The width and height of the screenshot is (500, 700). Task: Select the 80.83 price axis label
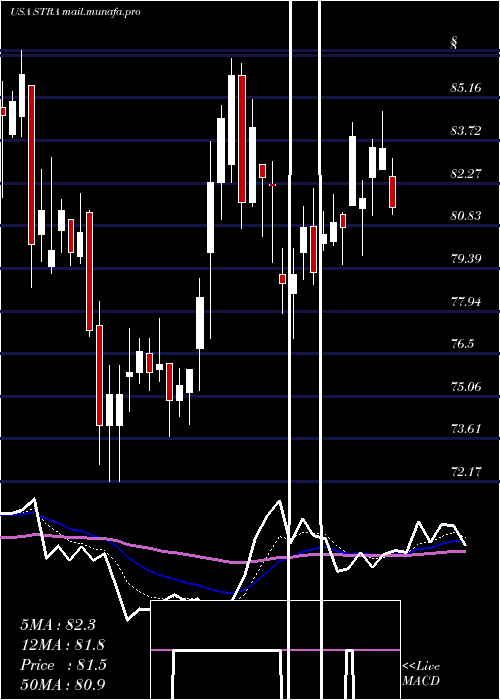tap(466, 216)
